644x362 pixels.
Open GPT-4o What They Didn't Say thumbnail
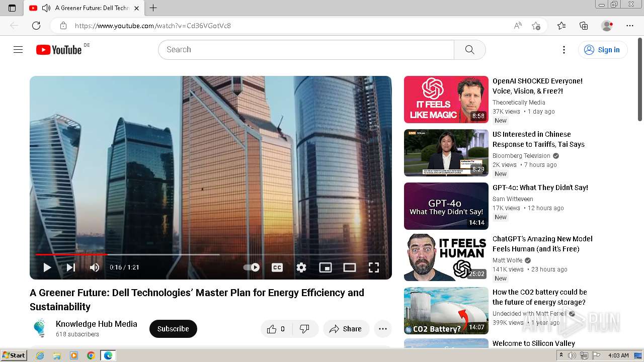tap(446, 206)
